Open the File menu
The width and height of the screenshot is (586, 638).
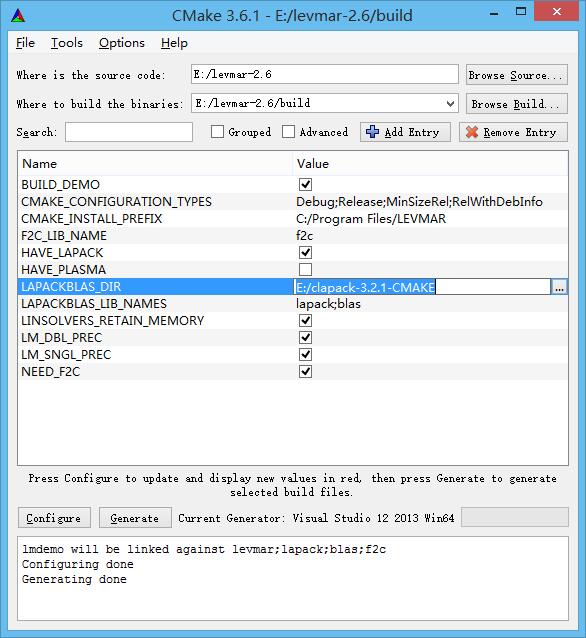[25, 43]
